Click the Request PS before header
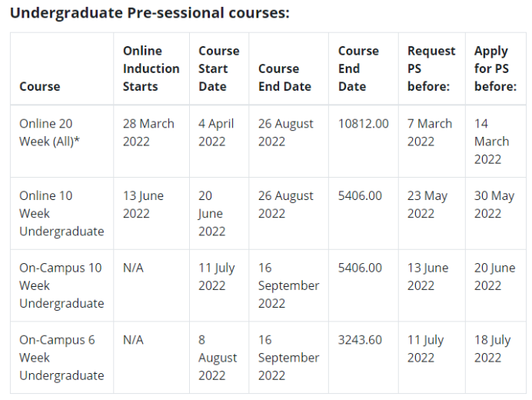This screenshot has width=532, height=400. 431,68
